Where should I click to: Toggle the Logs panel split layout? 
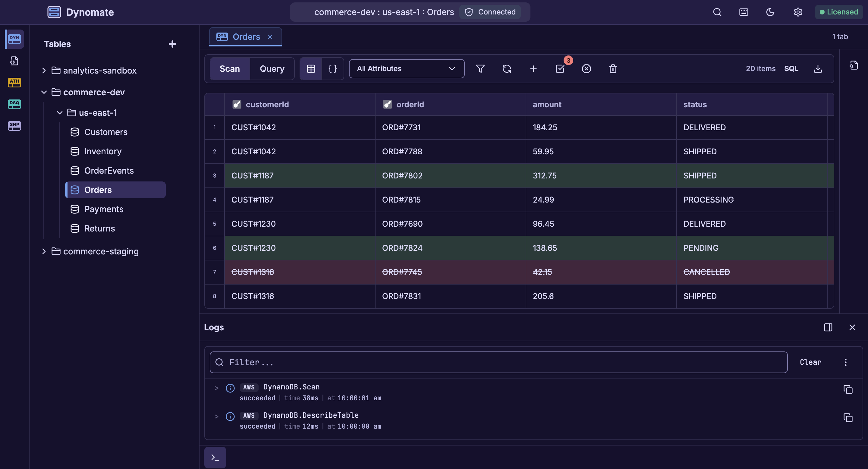[828, 327]
